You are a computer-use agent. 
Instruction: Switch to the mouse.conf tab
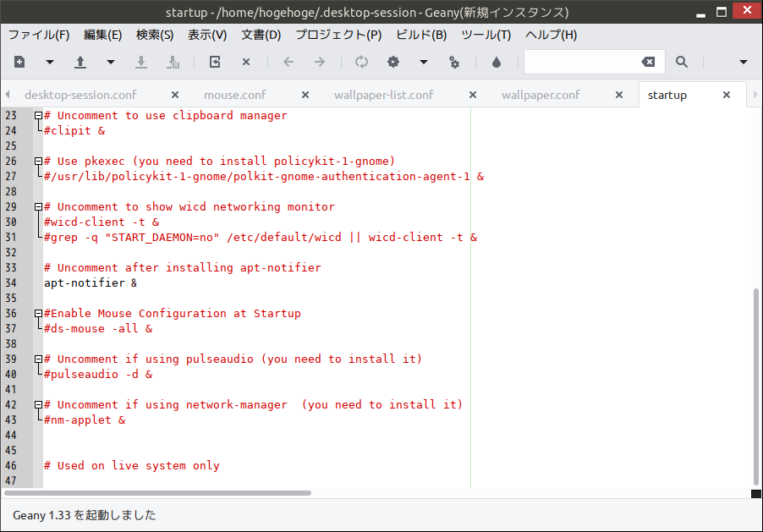click(235, 95)
